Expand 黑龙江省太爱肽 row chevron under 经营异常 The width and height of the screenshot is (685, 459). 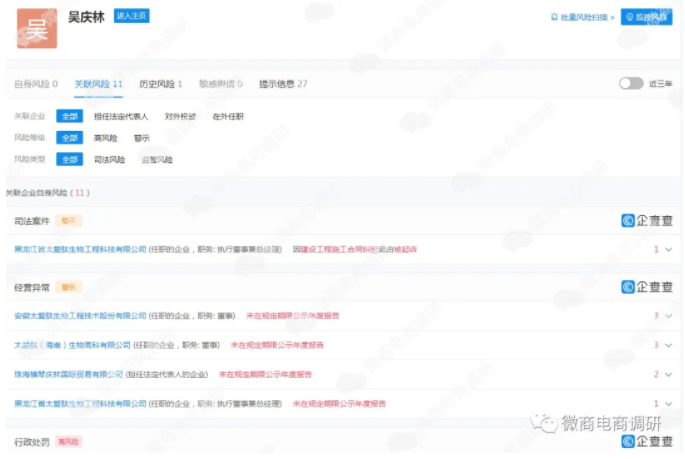(x=668, y=404)
